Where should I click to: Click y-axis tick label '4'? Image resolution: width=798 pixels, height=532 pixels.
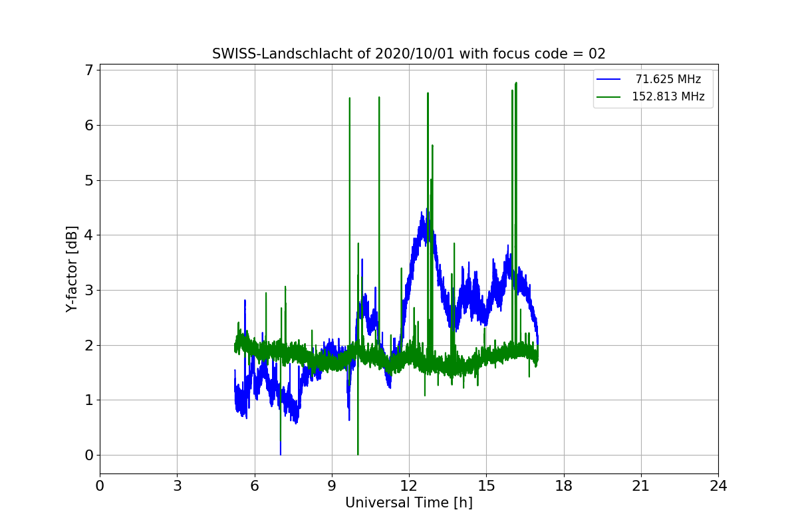click(x=89, y=235)
